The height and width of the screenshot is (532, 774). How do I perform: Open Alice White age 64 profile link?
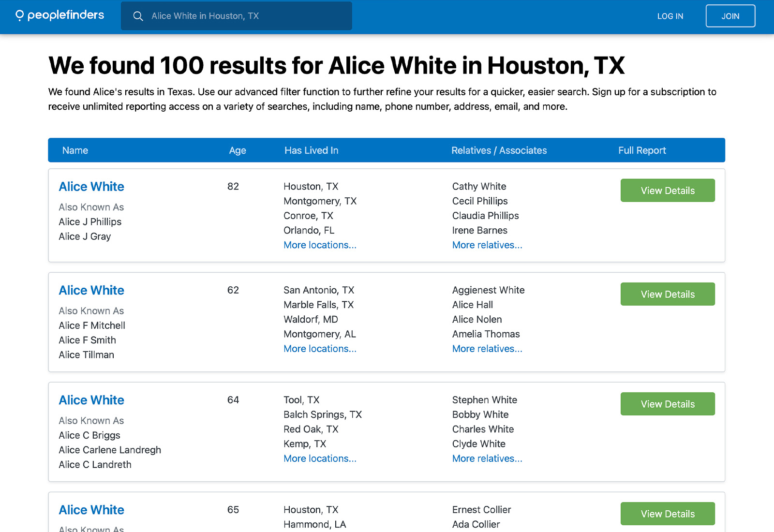click(x=91, y=400)
